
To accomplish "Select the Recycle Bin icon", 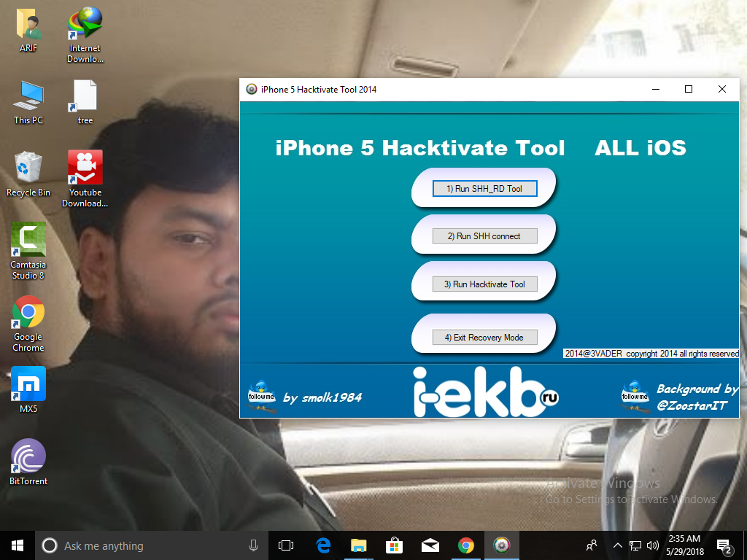I will click(x=28, y=174).
